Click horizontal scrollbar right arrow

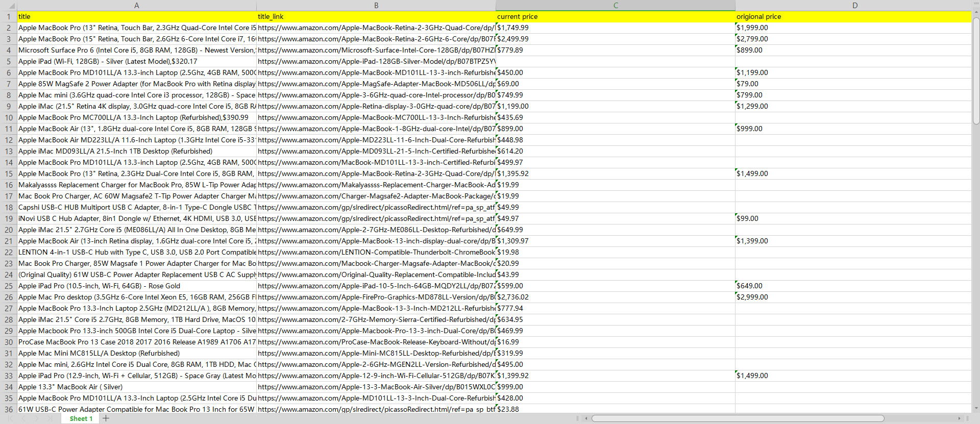pyautogui.click(x=959, y=418)
